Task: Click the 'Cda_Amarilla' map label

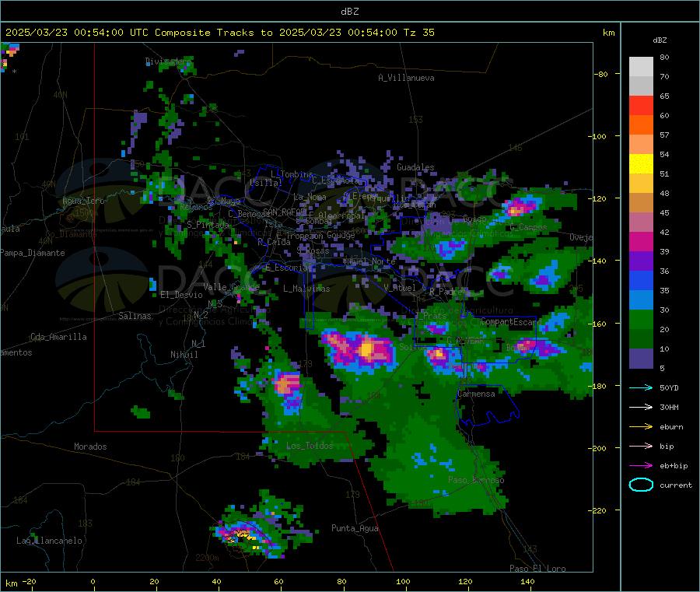Action: (x=58, y=337)
